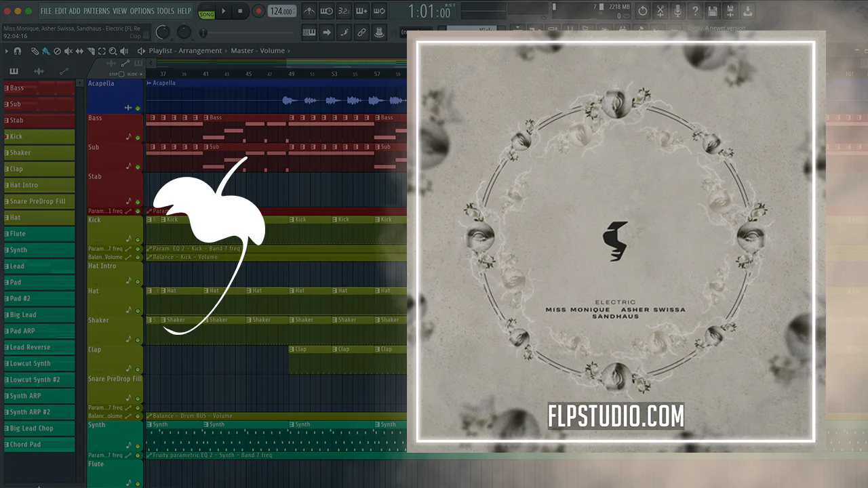
Task: Select the paint brush tool
Action: click(x=45, y=51)
